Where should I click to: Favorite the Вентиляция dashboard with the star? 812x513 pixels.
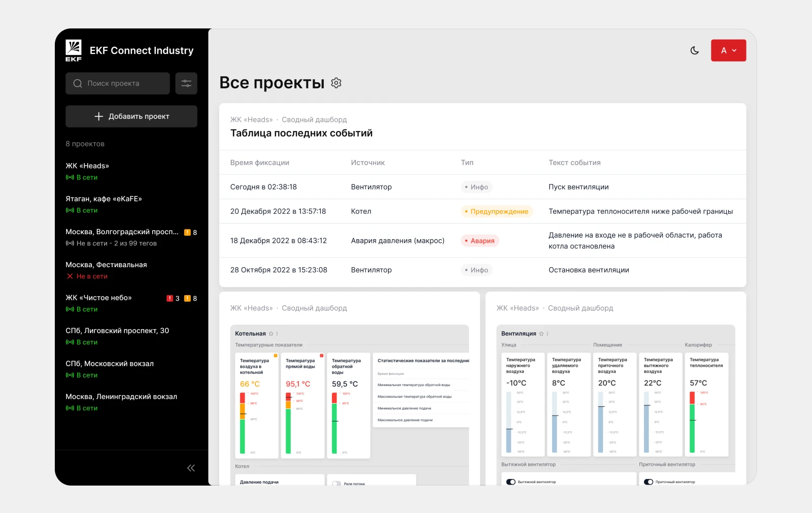[542, 334]
